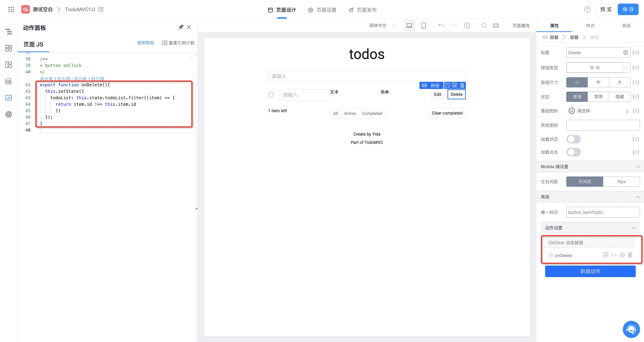Click the multilingual globe sidebar icon
This screenshot has width=644, height=342.
pyautogui.click(x=8, y=114)
